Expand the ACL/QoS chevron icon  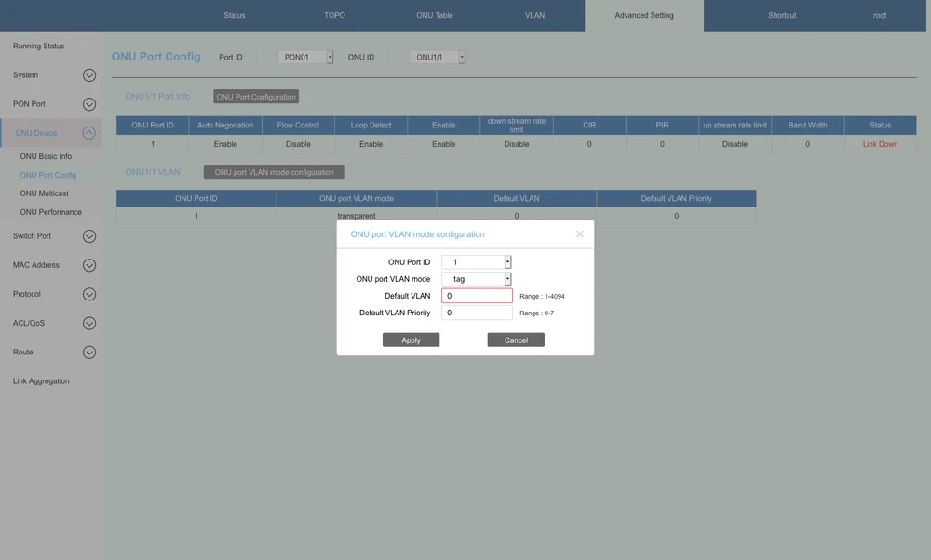point(89,324)
